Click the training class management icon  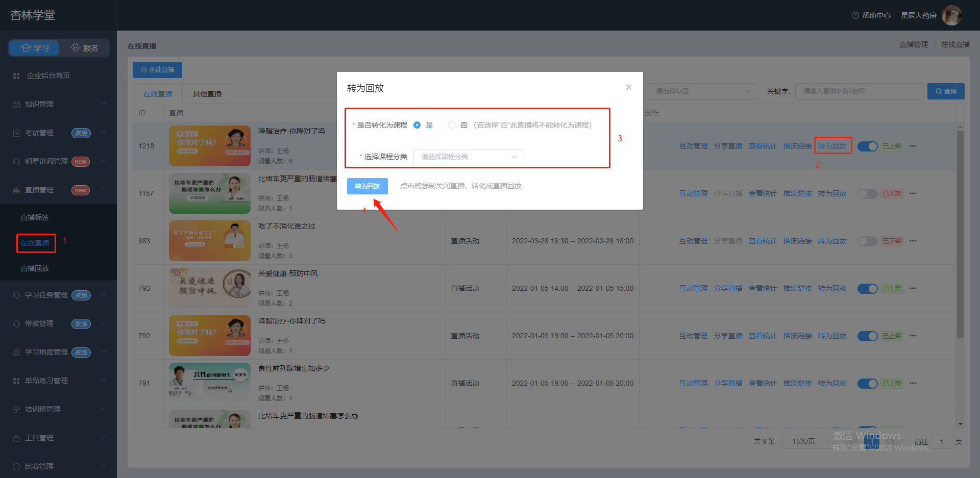tap(16, 409)
